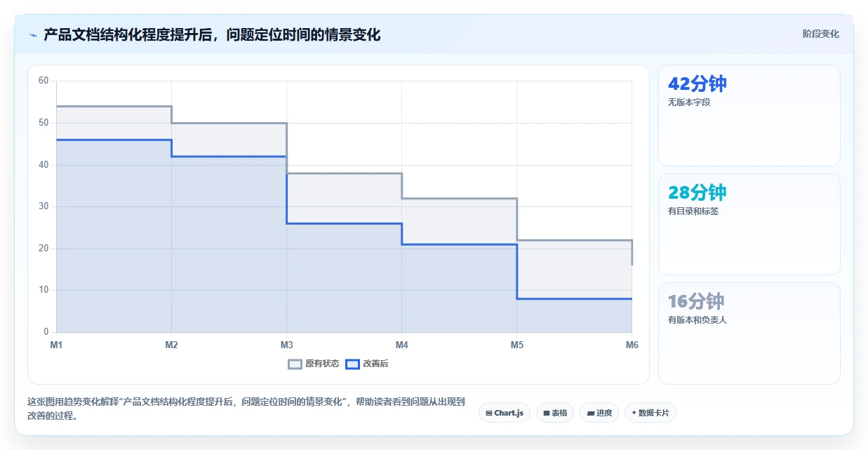Click the 50 value on the y-axis

(44, 123)
